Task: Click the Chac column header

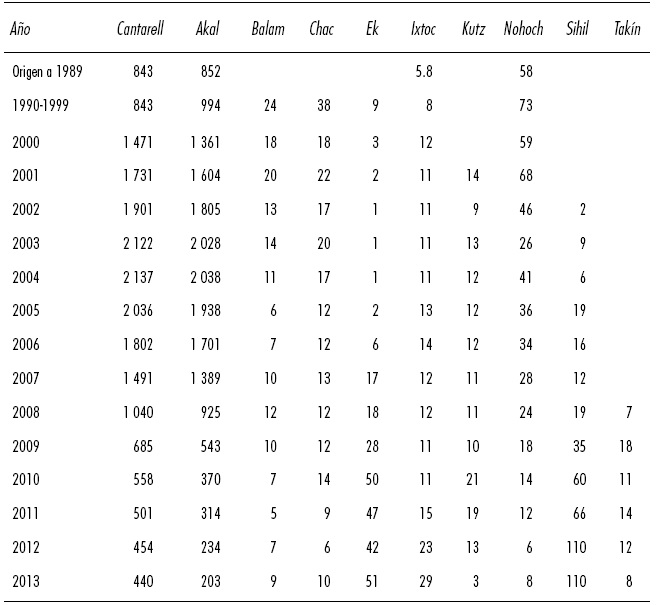Action: pos(321,29)
